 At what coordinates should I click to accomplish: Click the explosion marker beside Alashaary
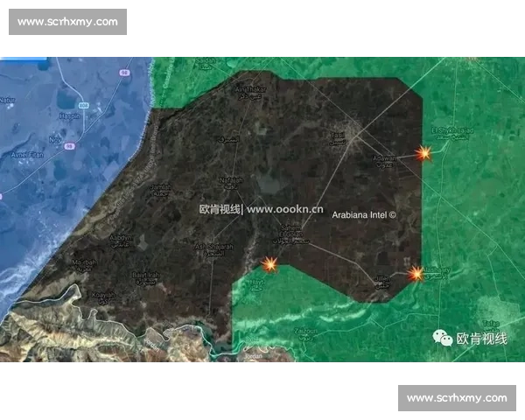[x=416, y=274]
